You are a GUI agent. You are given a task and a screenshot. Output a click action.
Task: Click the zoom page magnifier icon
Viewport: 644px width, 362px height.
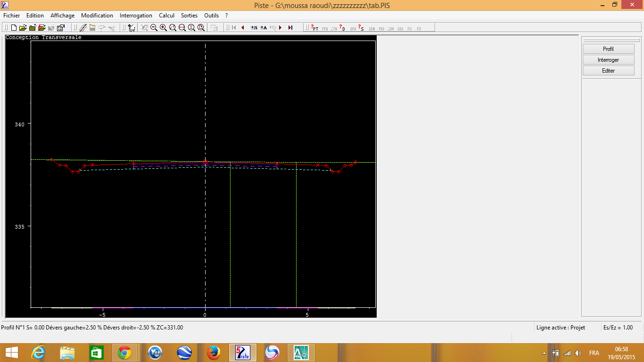(x=201, y=28)
